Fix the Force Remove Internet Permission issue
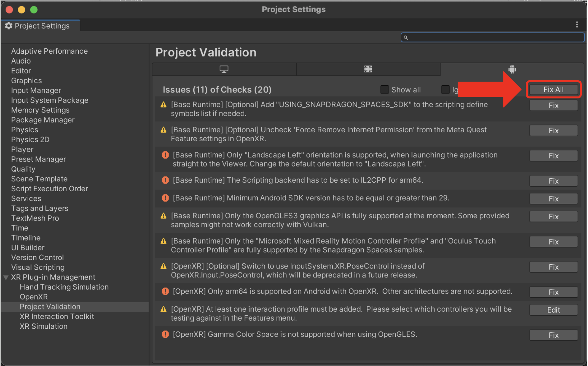The height and width of the screenshot is (366, 588). click(x=553, y=131)
